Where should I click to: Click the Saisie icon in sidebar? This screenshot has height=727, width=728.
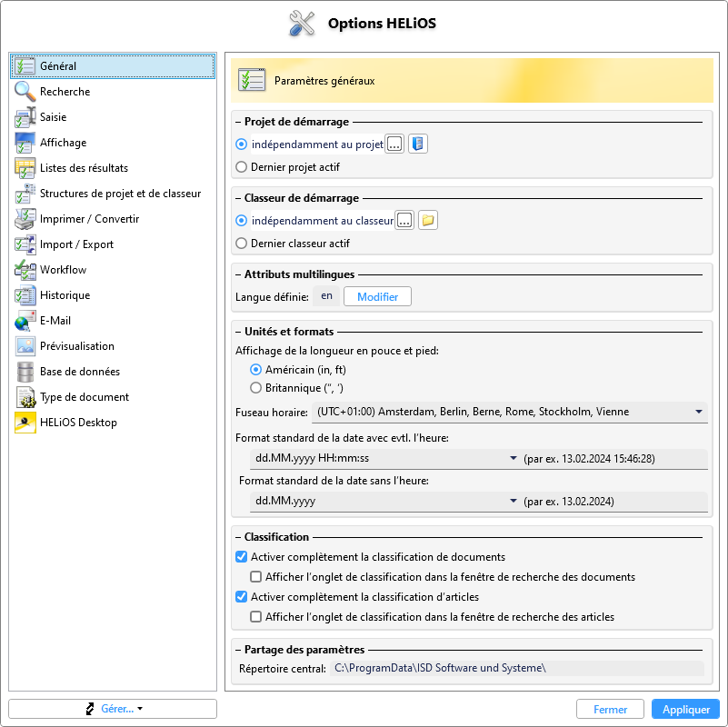(25, 117)
